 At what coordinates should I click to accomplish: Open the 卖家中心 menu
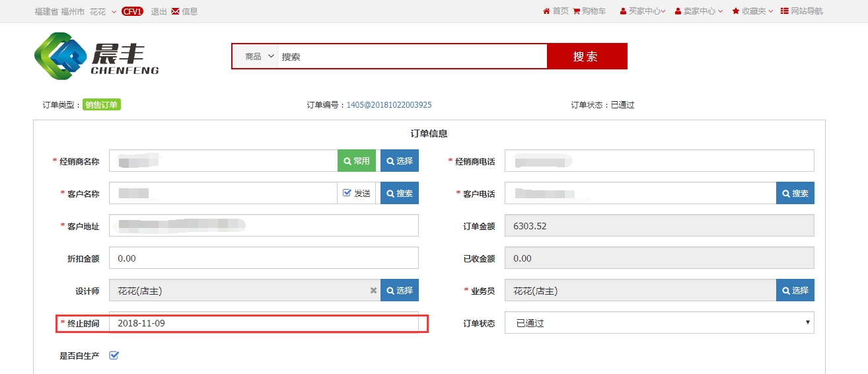click(698, 11)
